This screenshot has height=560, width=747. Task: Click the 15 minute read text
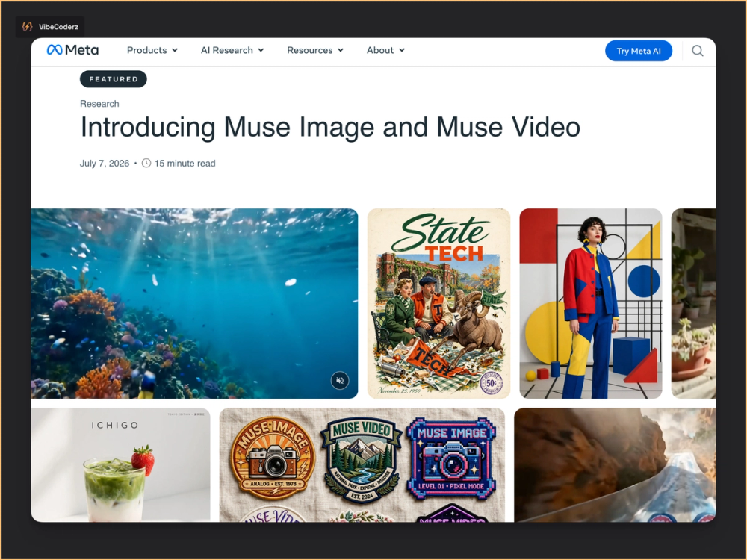coord(185,164)
